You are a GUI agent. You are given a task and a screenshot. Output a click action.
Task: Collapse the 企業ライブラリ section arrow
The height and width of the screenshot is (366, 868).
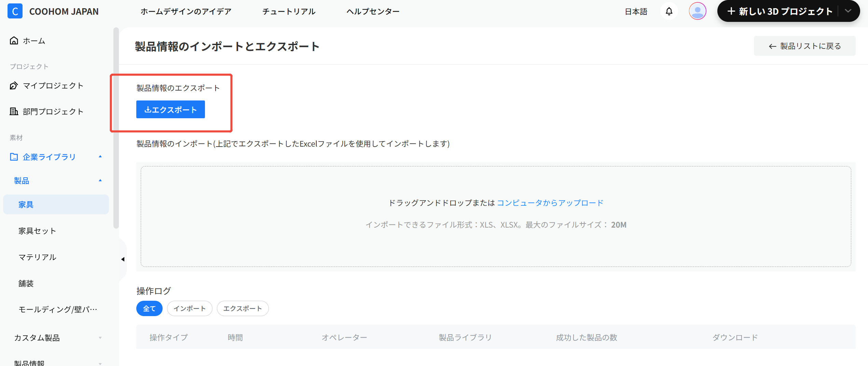tap(100, 157)
